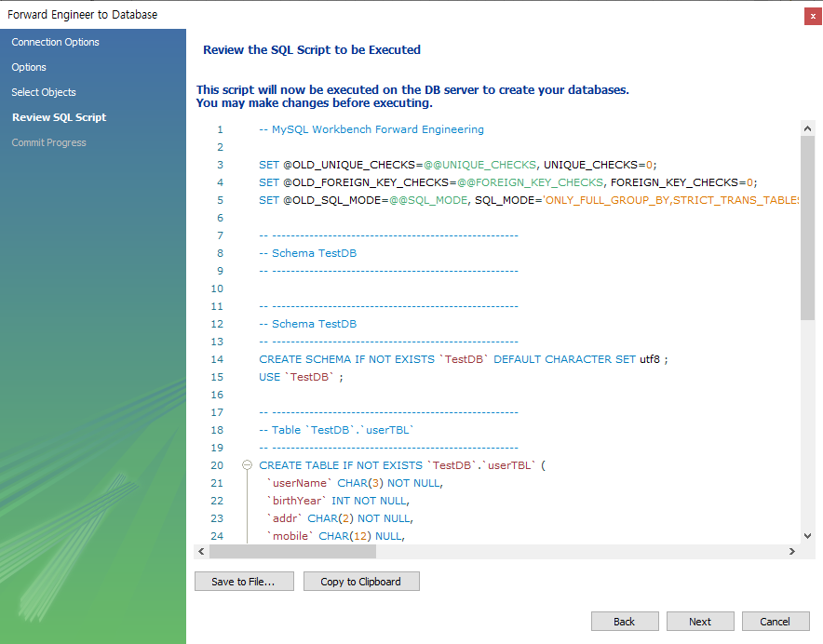Click the `mobile` CHAR(12) NULL line
The height and width of the screenshot is (644, 823).
tap(336, 536)
